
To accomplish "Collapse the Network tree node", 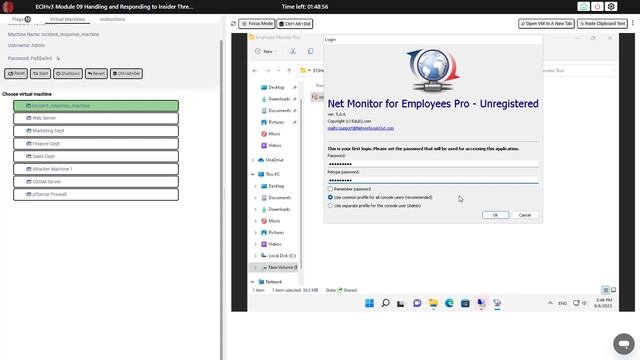I will [253, 282].
